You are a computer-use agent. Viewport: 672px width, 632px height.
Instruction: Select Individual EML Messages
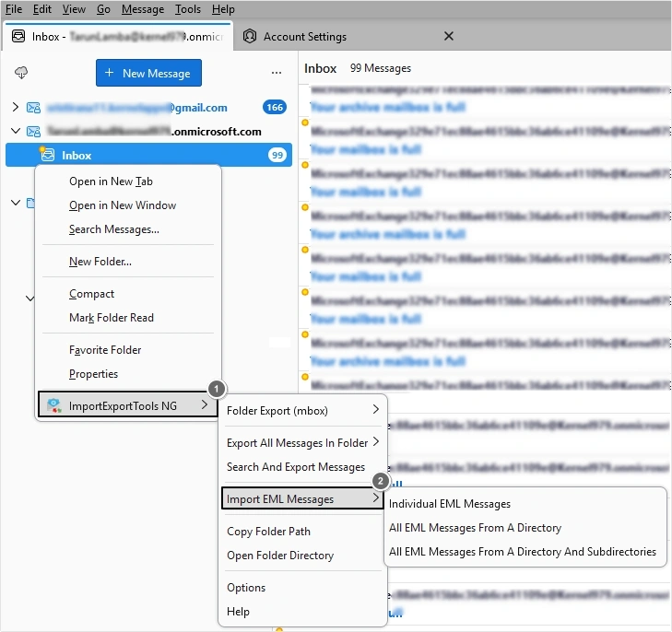click(525, 504)
